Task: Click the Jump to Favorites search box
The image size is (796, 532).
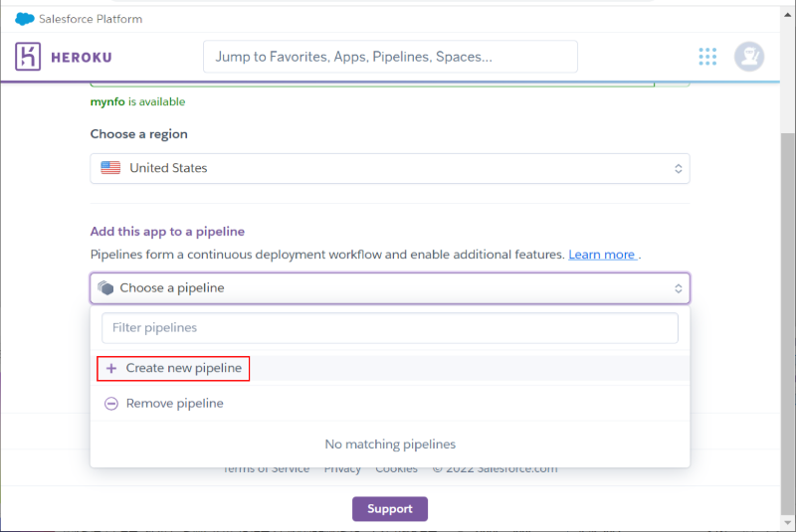Action: point(390,57)
